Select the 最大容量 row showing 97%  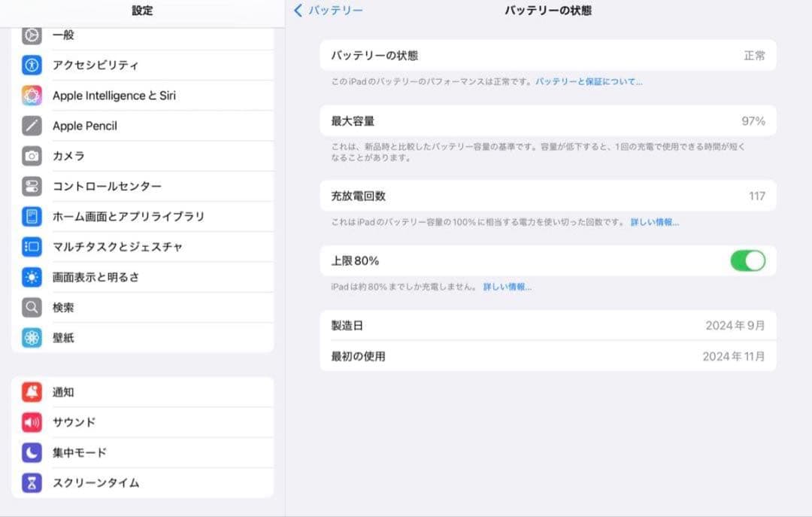pos(547,120)
